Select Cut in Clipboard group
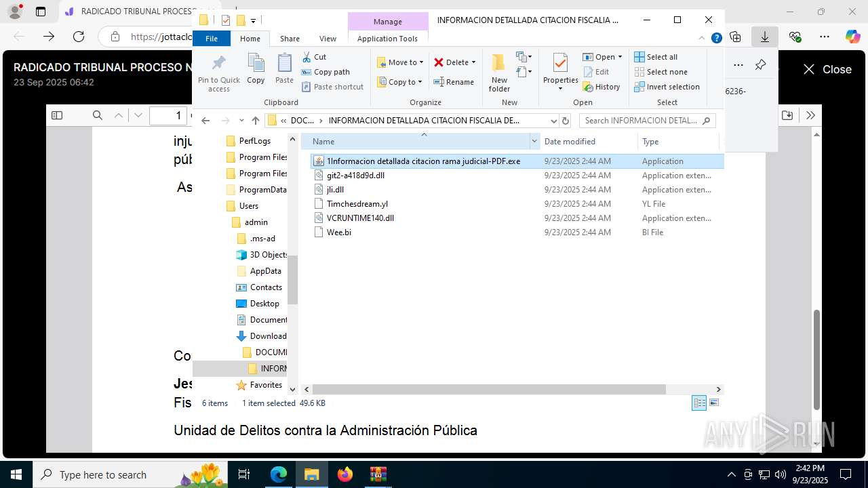The height and width of the screenshot is (488, 868). [x=314, y=57]
